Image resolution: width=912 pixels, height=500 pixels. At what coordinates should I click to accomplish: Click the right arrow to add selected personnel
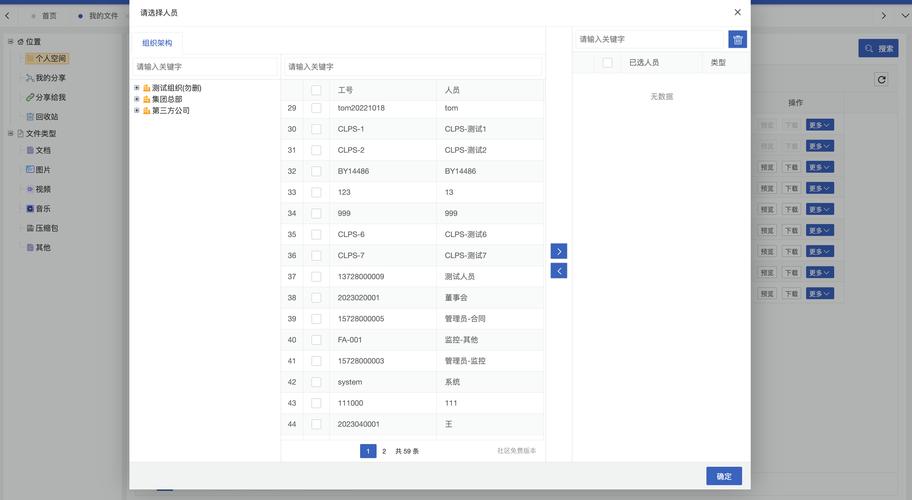(559, 251)
